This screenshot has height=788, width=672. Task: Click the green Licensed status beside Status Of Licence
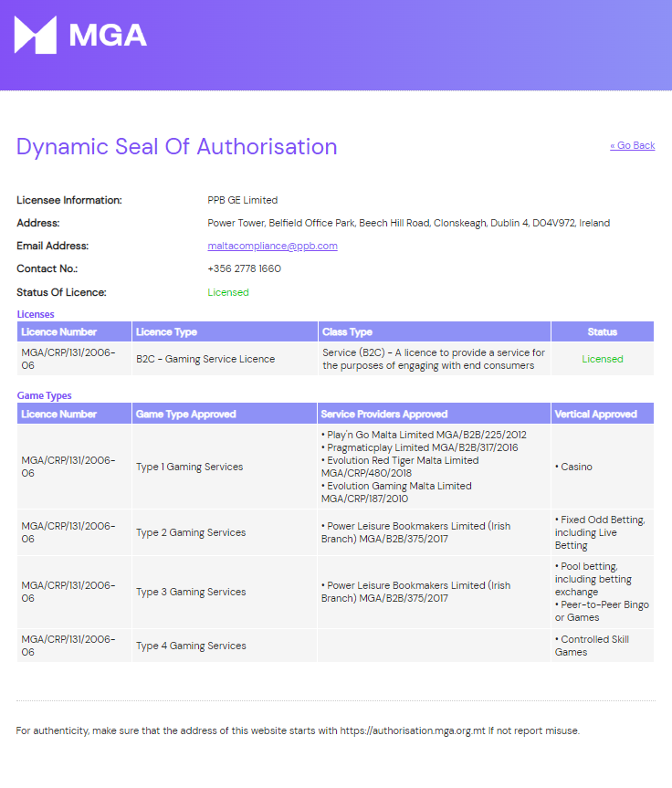228,292
